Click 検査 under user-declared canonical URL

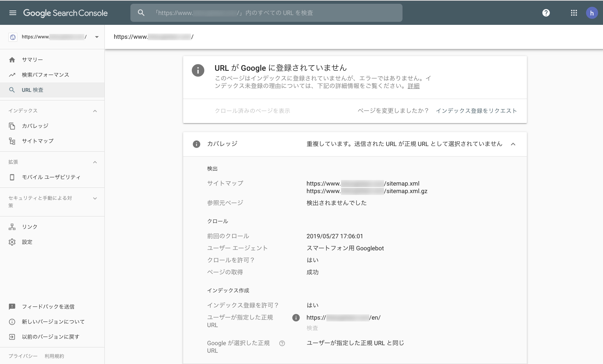312,328
